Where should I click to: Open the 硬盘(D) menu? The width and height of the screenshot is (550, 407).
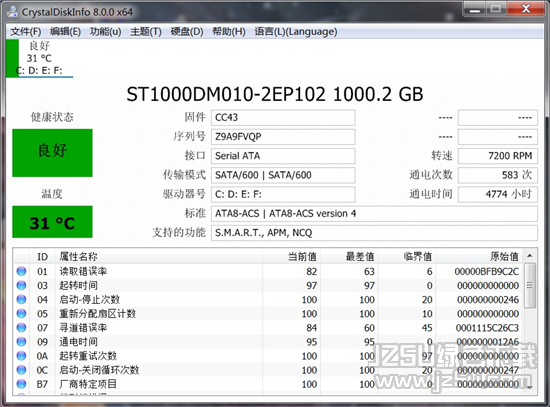187,32
